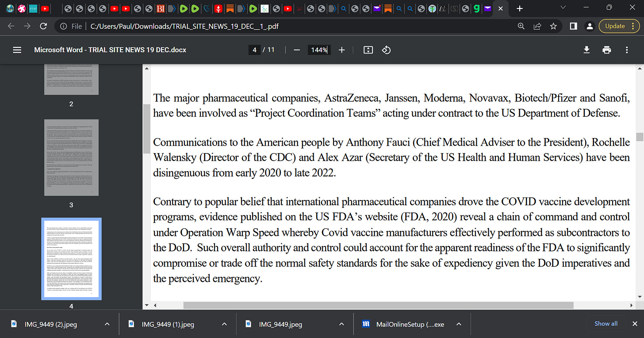
Task: Expand options for MailOnlineSetup download
Action: click(459, 324)
